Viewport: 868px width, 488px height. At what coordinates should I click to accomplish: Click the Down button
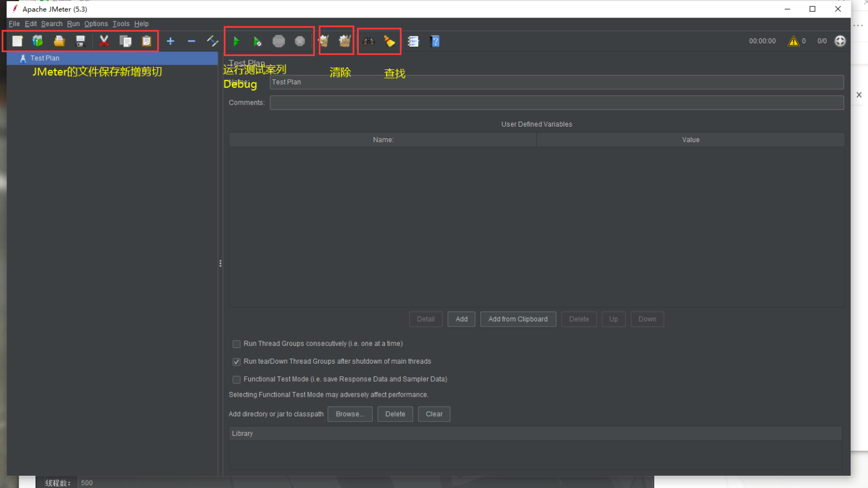pos(647,319)
